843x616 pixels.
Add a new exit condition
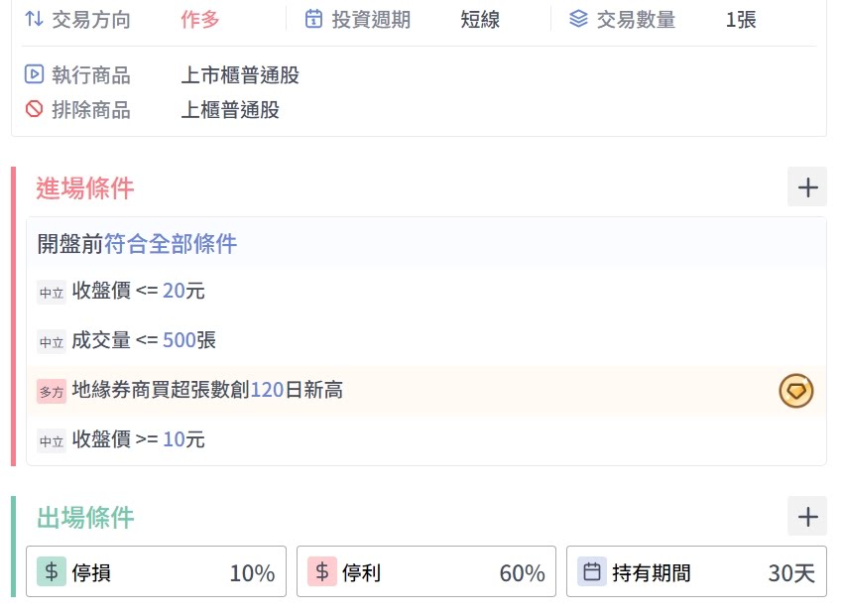(807, 516)
